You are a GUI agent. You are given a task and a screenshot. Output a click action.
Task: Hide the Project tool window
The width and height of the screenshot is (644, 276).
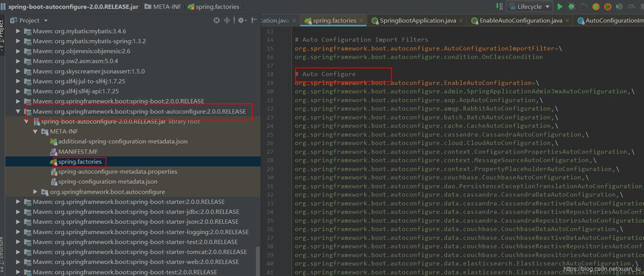[x=253, y=21]
